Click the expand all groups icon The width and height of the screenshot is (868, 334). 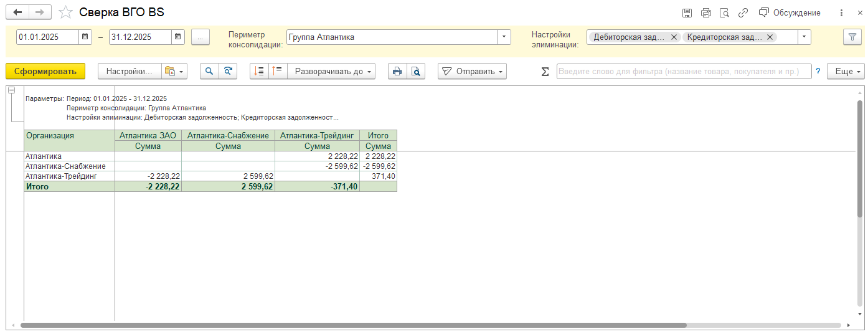tap(260, 71)
